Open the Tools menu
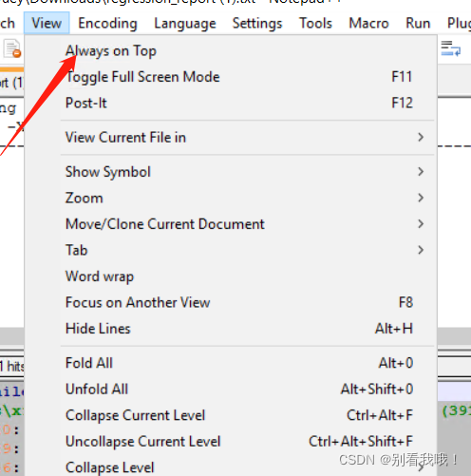The height and width of the screenshot is (476, 471). pyautogui.click(x=315, y=23)
